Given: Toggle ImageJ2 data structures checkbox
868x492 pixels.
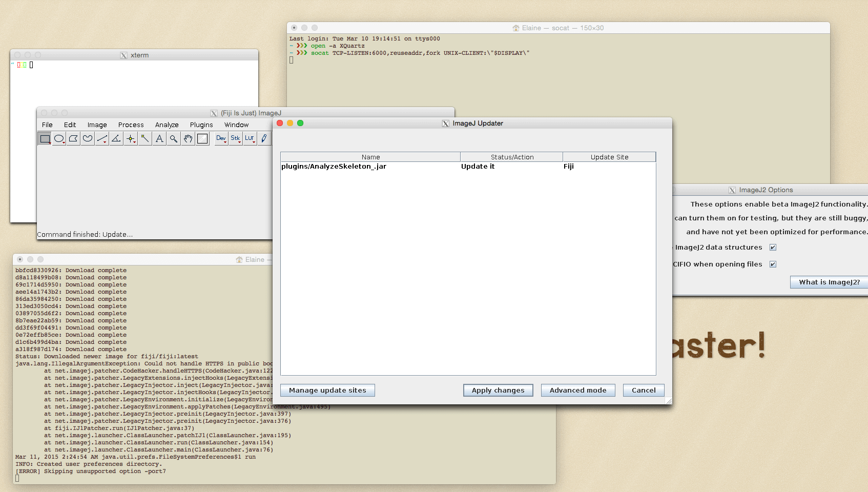Looking at the screenshot, I should pos(773,247).
